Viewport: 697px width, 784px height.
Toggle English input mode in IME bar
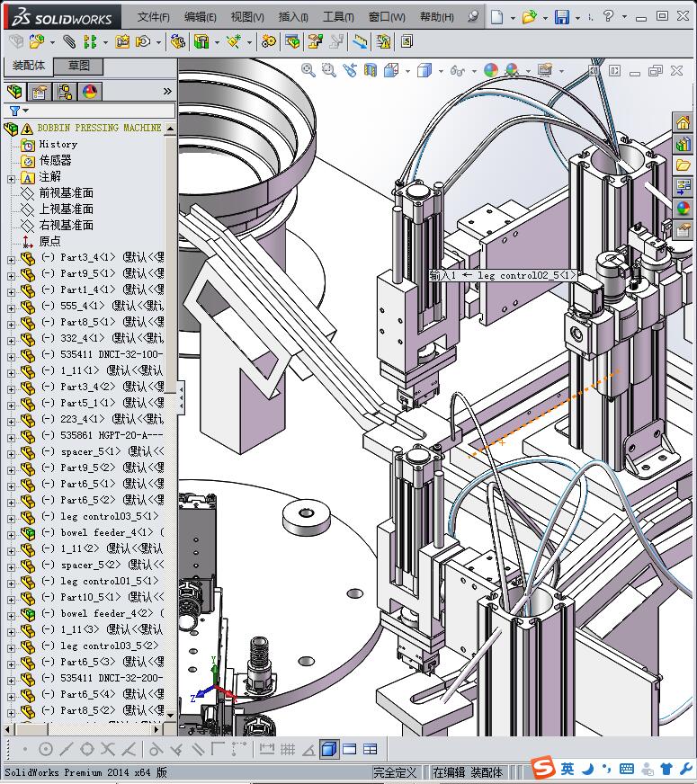567,769
